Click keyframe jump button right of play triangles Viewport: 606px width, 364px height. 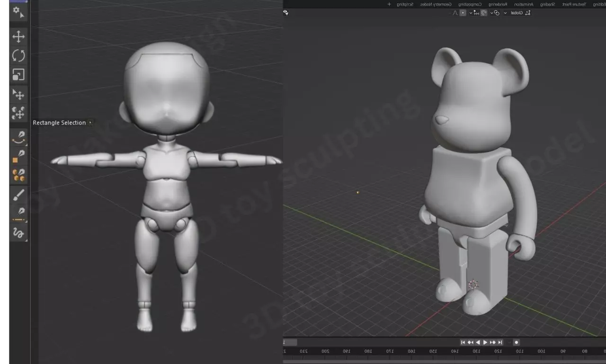click(493, 342)
